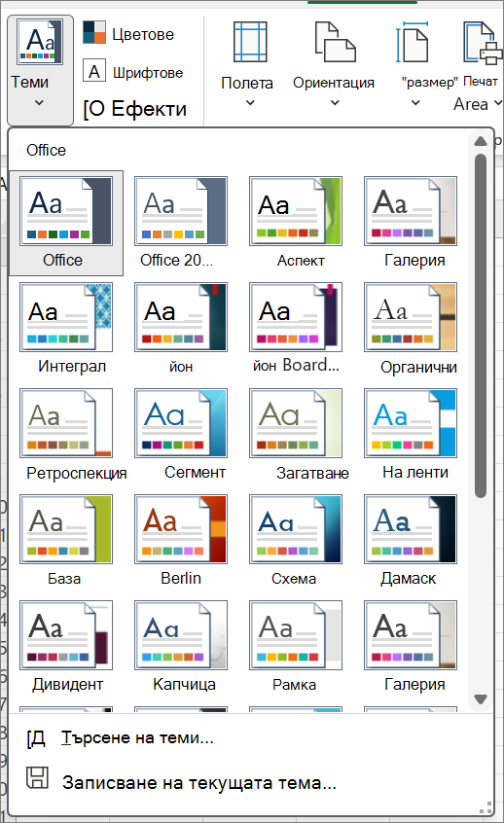504x823 pixels.
Task: Click the Print Area icon
Action: point(482,43)
